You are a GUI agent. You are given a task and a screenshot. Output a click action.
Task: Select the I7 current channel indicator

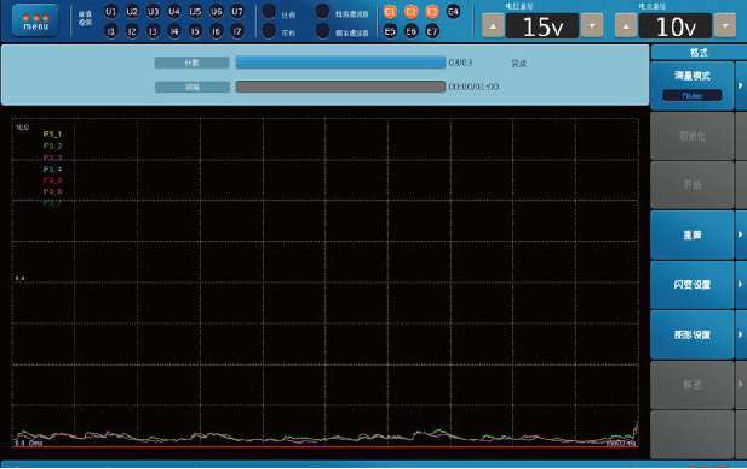tap(237, 32)
